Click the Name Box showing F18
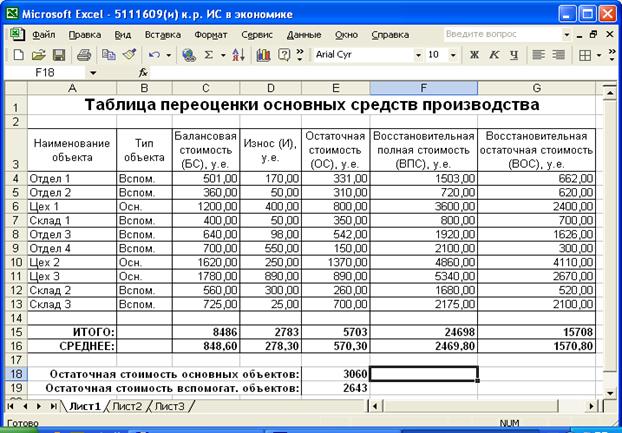This screenshot has height=433, width=622. click(x=45, y=73)
